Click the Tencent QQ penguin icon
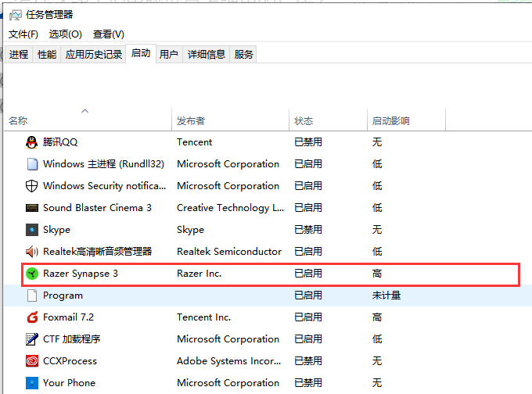Viewport: 532px width, 394px height. coord(32,142)
